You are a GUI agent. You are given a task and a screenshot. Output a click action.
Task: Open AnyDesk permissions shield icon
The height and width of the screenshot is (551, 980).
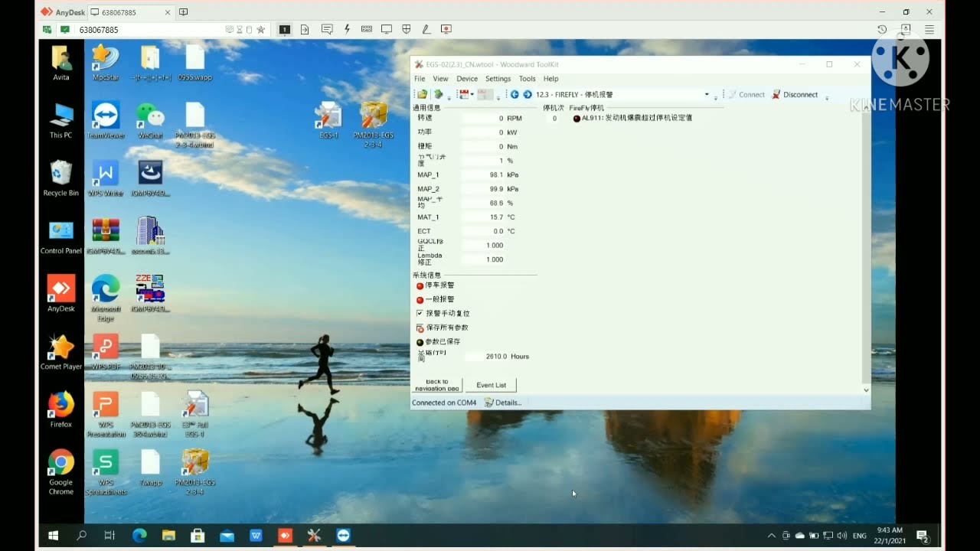tap(407, 30)
